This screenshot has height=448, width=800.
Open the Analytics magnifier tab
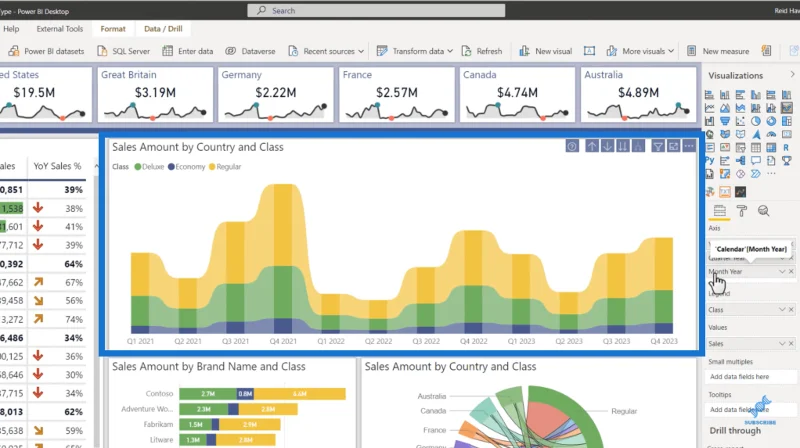763,211
